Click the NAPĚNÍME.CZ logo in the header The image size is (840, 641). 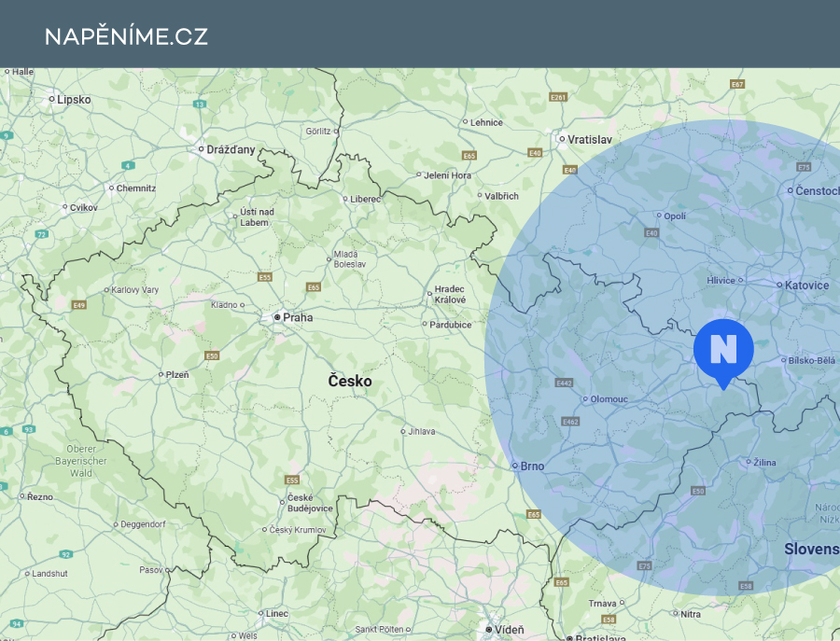click(127, 37)
